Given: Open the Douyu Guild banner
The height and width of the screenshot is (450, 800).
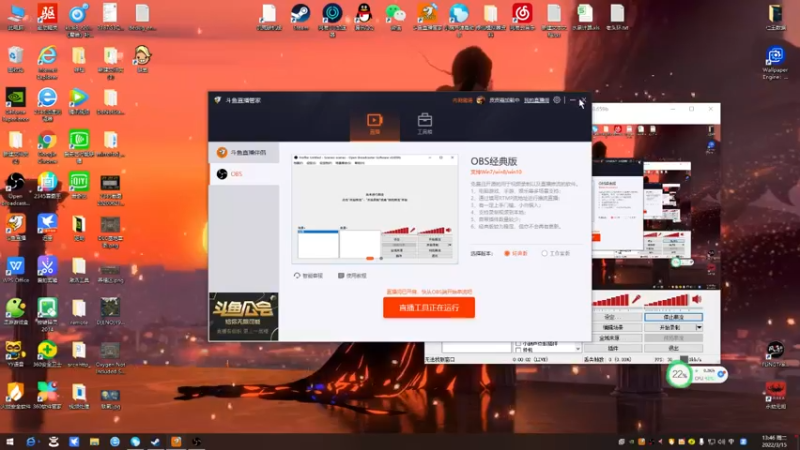Looking at the screenshot, I should point(243,316).
